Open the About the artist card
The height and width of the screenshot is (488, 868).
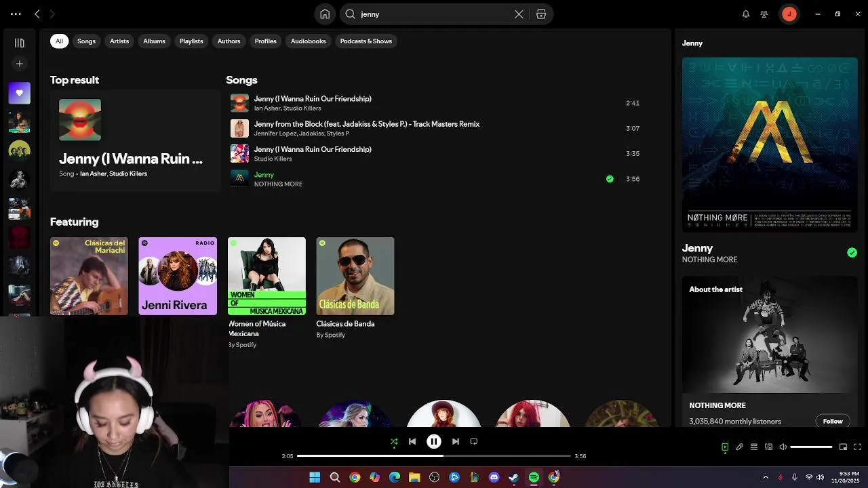click(770, 352)
